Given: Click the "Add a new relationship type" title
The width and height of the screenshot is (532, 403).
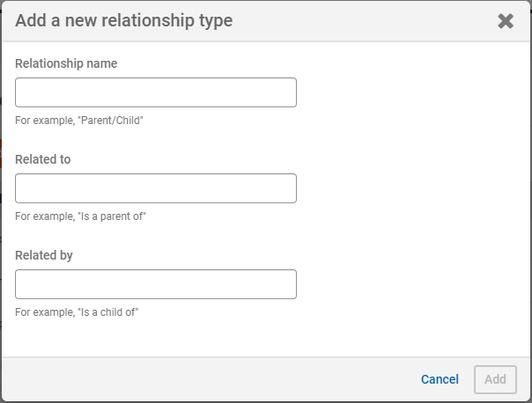Looking at the screenshot, I should pos(124,20).
